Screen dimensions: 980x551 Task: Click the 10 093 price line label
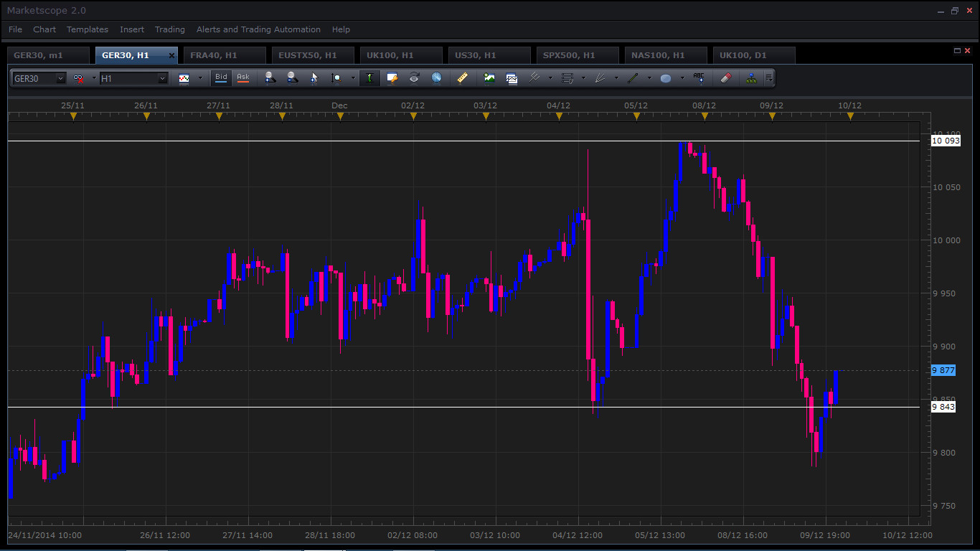click(945, 141)
